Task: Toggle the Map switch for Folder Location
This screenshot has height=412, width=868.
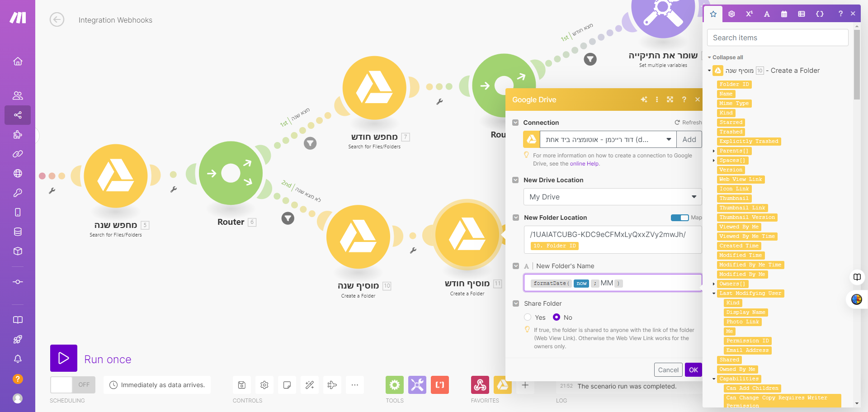Action: (679, 218)
